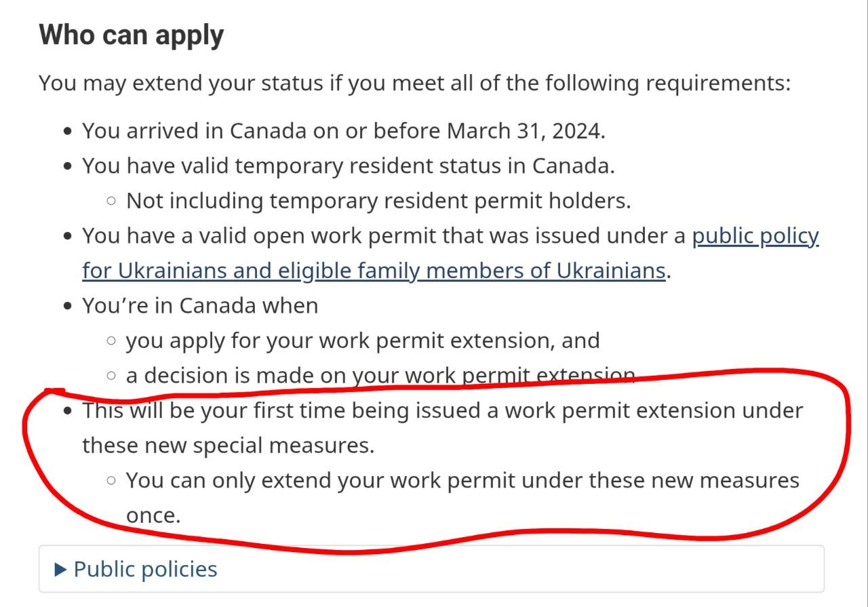Click 'You can only extend your work permit' sub-bullet
The width and height of the screenshot is (868, 607).
[x=462, y=480]
